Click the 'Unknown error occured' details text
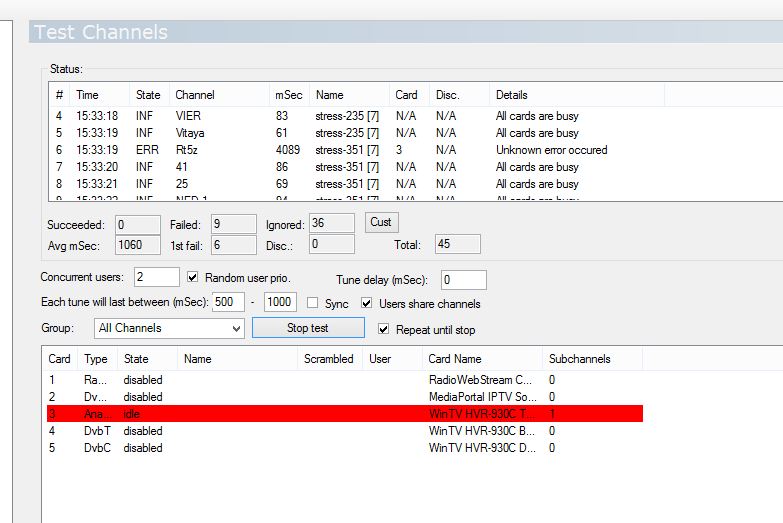Viewport: 783px width, 523px height. (551, 150)
